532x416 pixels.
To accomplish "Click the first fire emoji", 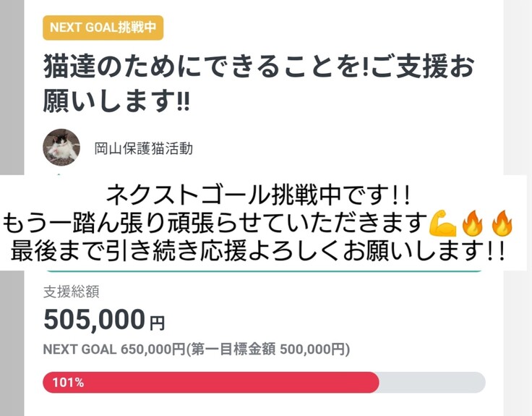I will (x=471, y=223).
